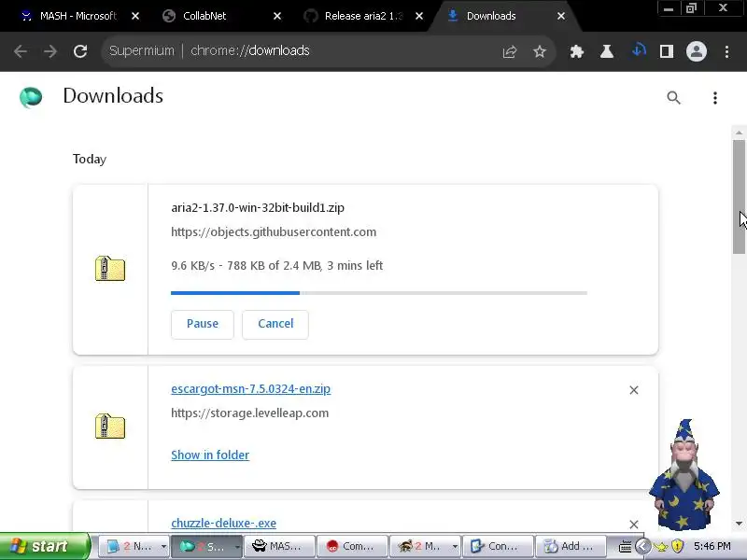The height and width of the screenshot is (560, 747).
Task: Click the scrollbar up arrow
Action: coord(739,133)
